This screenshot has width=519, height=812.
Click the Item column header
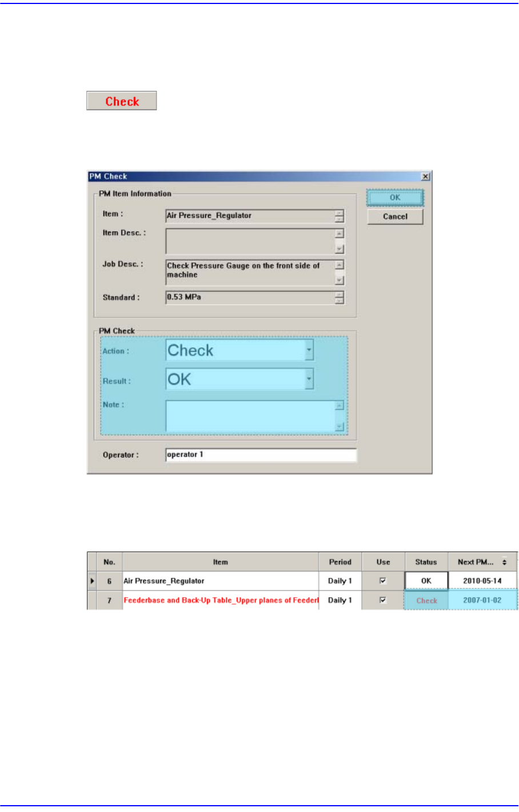[x=221, y=562]
